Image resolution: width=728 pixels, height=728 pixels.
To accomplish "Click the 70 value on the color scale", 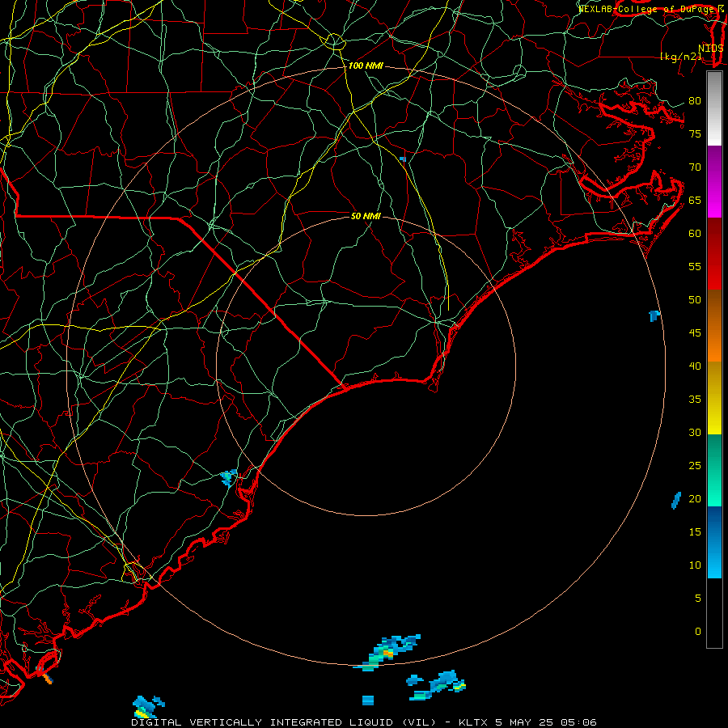I will 695,167.
